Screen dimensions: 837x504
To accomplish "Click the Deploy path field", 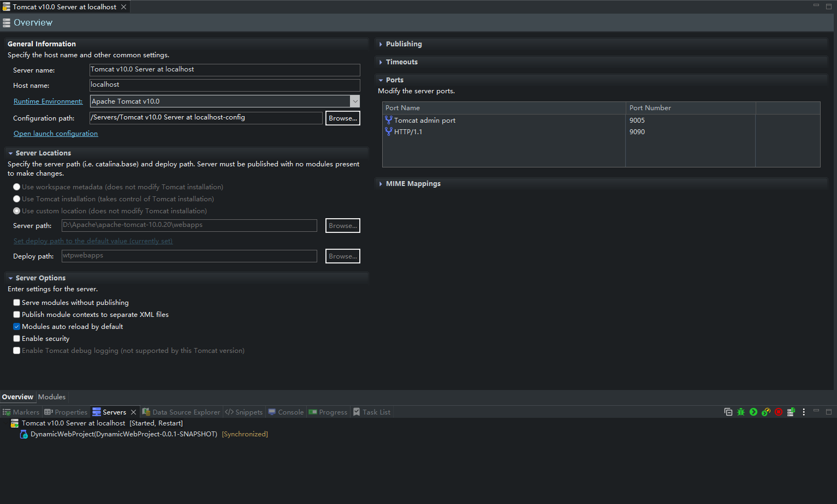I will click(x=189, y=256).
